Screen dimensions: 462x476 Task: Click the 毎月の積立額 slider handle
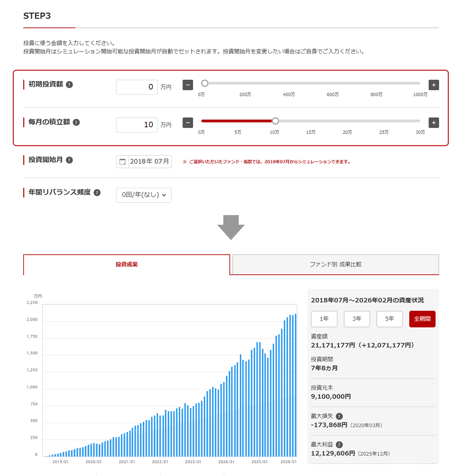pos(275,121)
